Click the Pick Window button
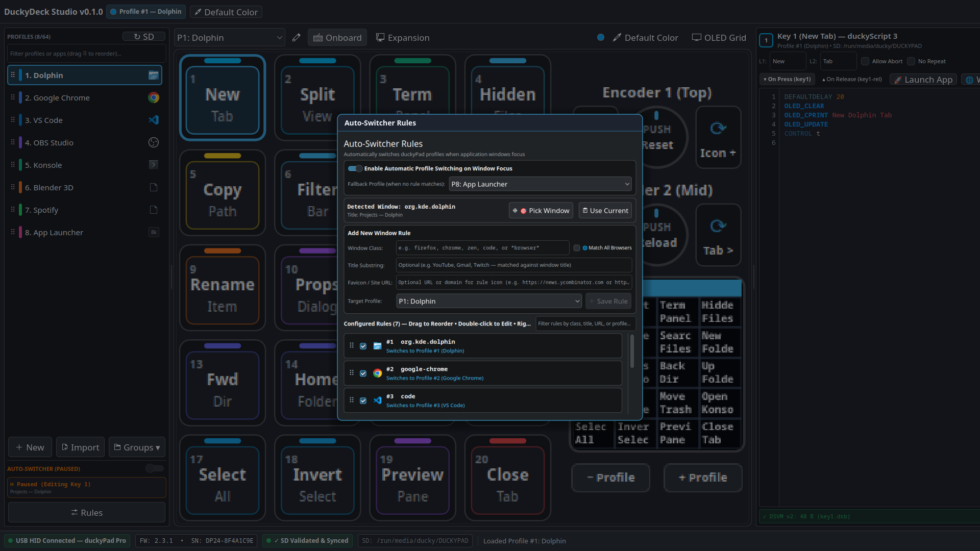This screenshot has width=980, height=551. pyautogui.click(x=541, y=211)
